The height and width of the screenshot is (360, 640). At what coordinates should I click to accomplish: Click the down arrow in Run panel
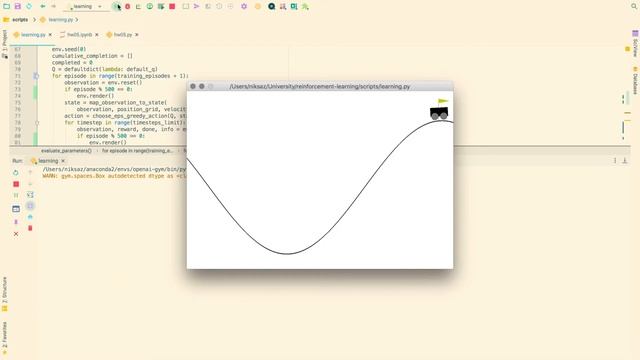[30, 184]
